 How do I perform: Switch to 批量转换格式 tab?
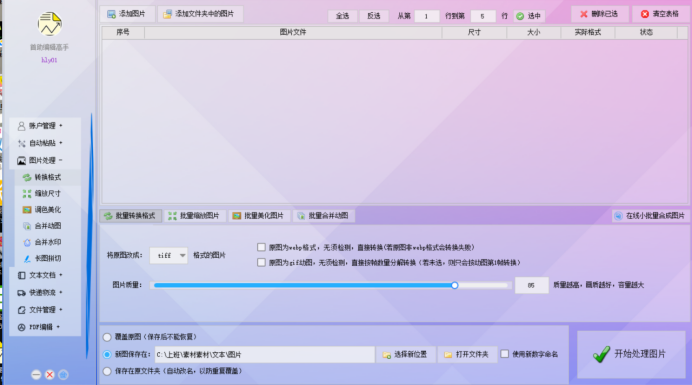130,216
